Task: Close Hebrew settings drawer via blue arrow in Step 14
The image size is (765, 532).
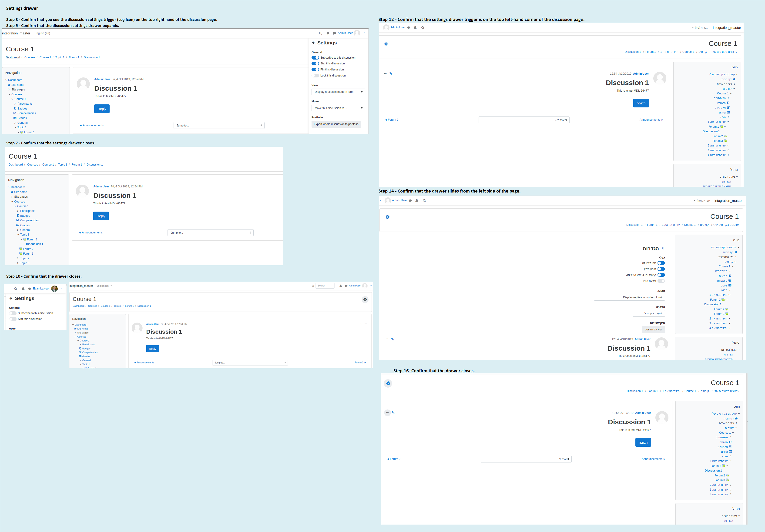Action: pos(663,248)
